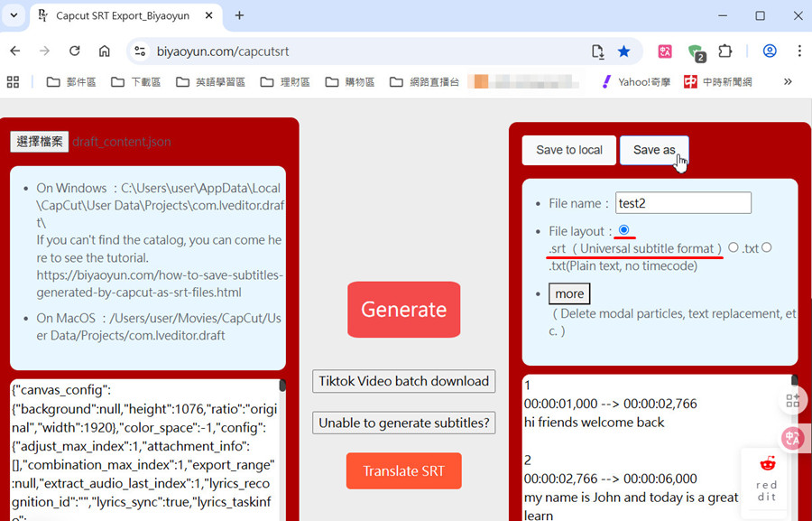Click the floating Reddit share icon
Screen dimensions: 812x521
[767, 477]
